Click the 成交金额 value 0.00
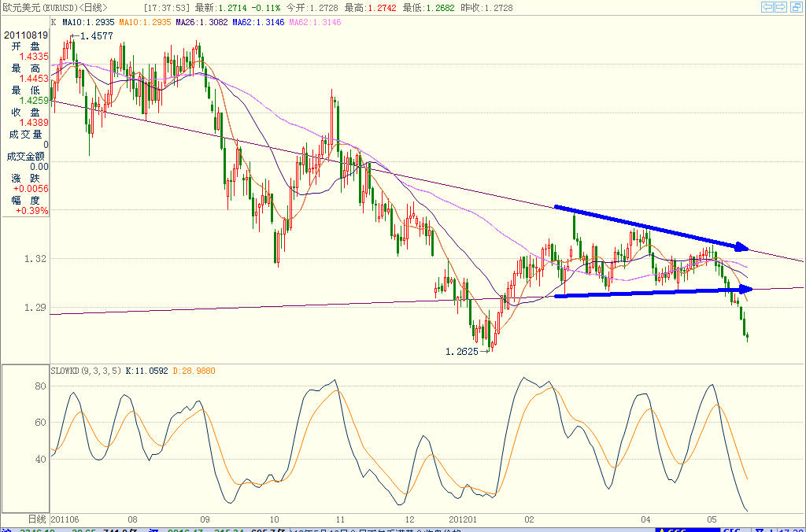The height and width of the screenshot is (532, 806). coord(39,167)
